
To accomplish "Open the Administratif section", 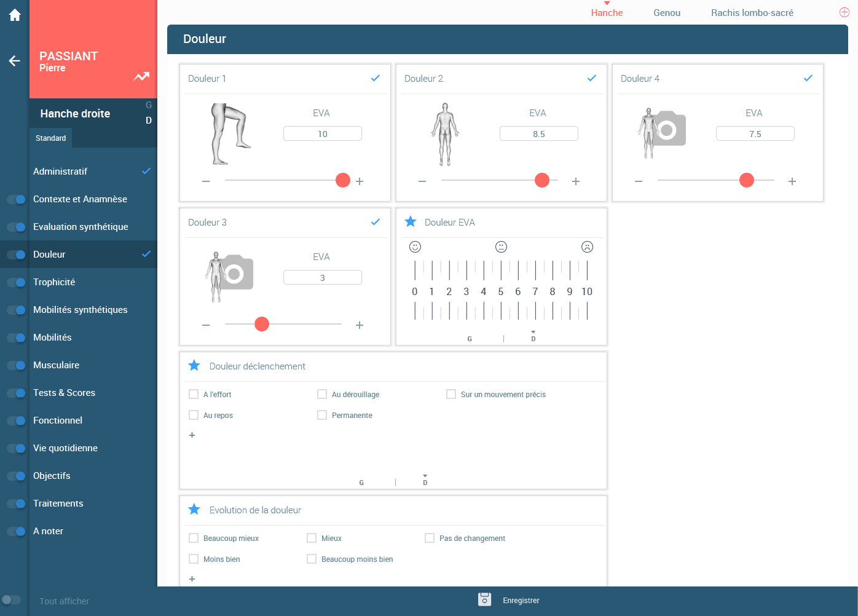I will pyautogui.click(x=93, y=171).
